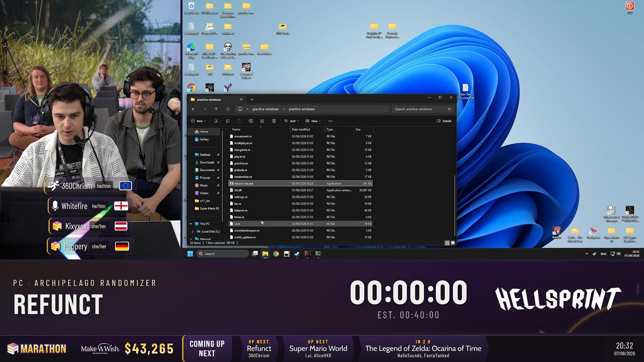Go up one folder level
This screenshot has width=644, height=362.
[216, 109]
